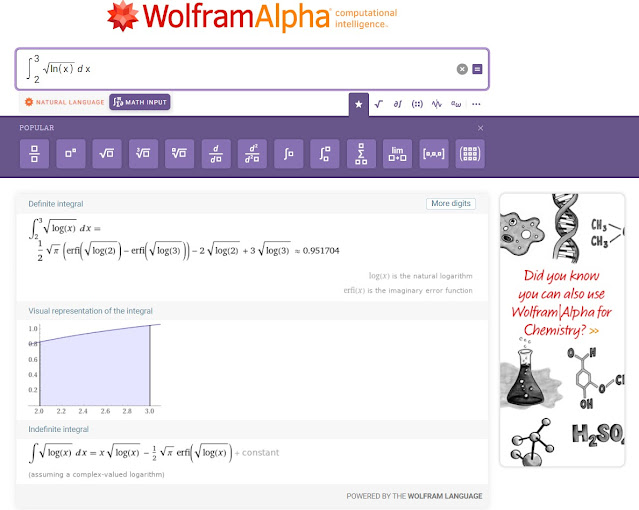Insert an indefinite integral template

point(289,154)
